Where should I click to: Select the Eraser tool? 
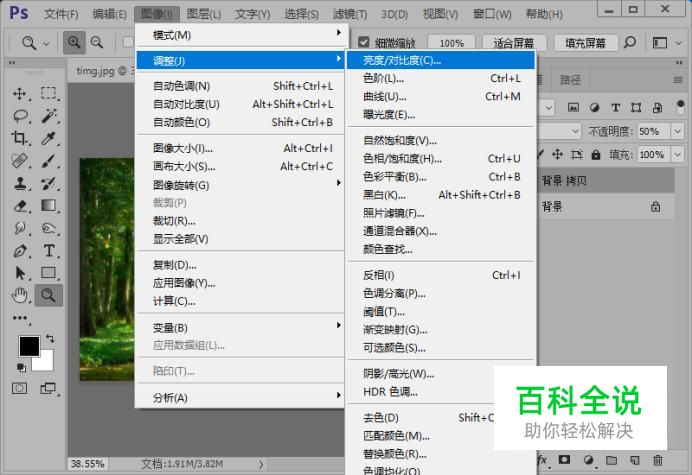click(20, 206)
